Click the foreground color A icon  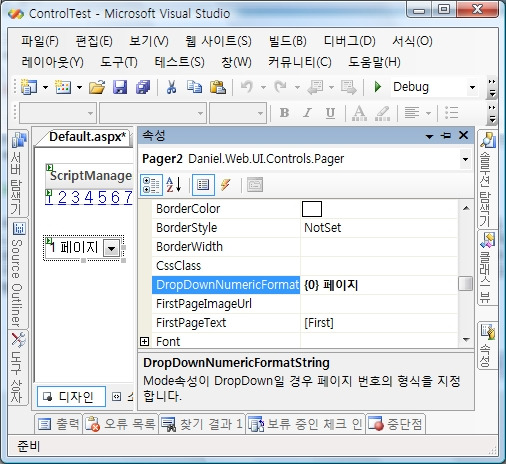pos(359,113)
